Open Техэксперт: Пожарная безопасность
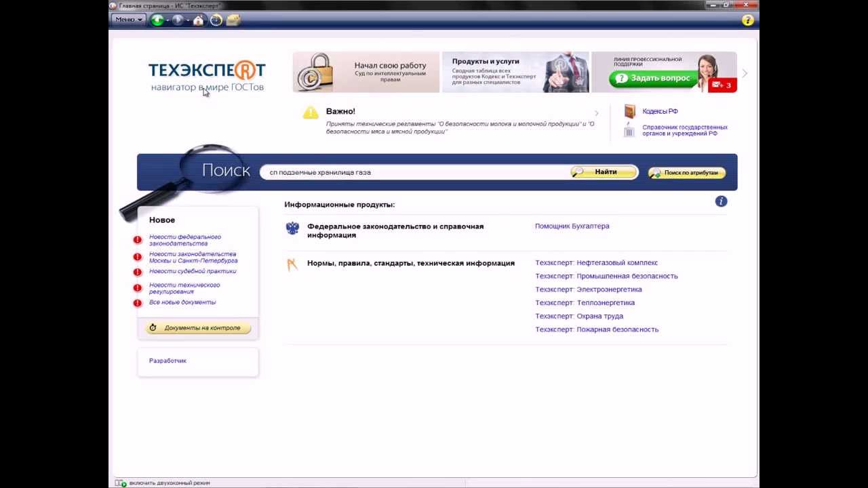 [597, 329]
